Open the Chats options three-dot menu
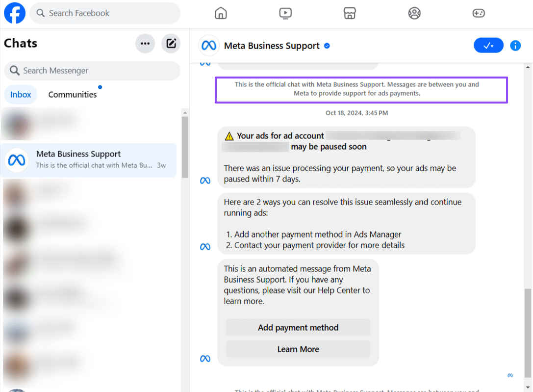 pyautogui.click(x=145, y=44)
